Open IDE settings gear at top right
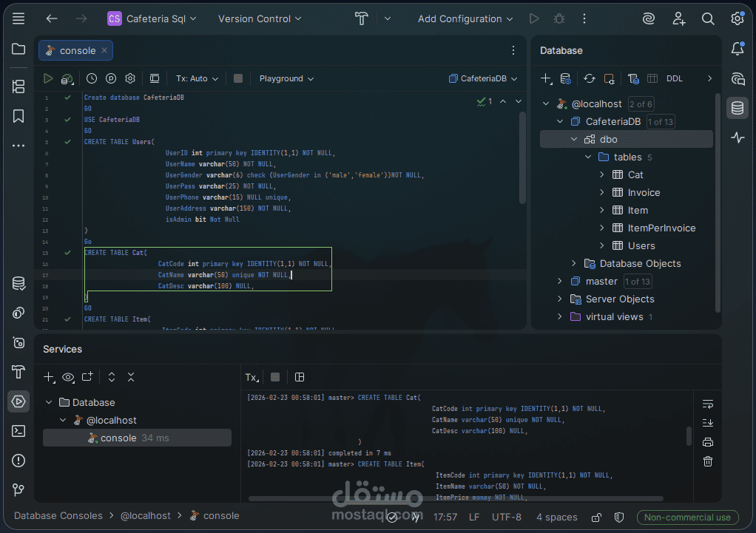Image resolution: width=756 pixels, height=533 pixels. pos(738,18)
